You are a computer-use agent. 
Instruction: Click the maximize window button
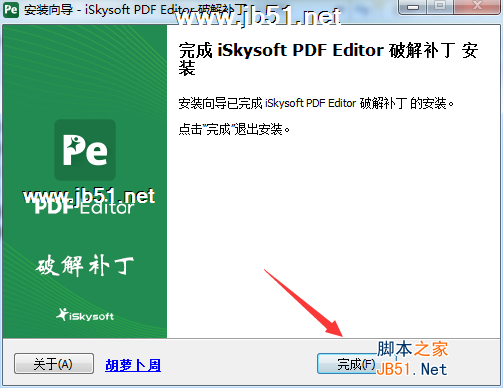[x=440, y=7]
